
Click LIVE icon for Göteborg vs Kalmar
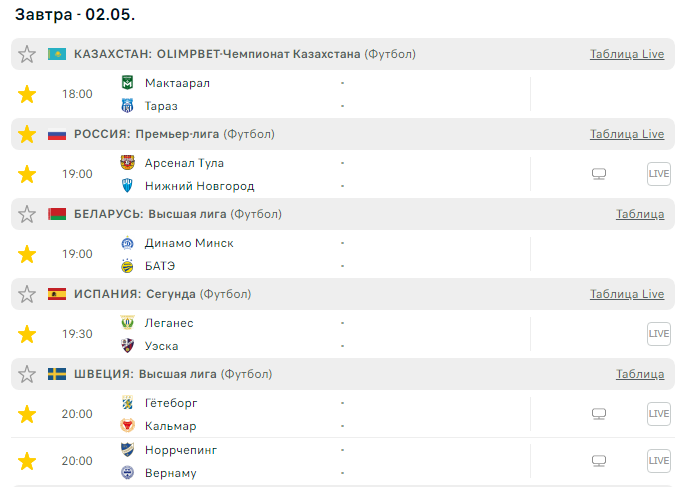pos(658,414)
